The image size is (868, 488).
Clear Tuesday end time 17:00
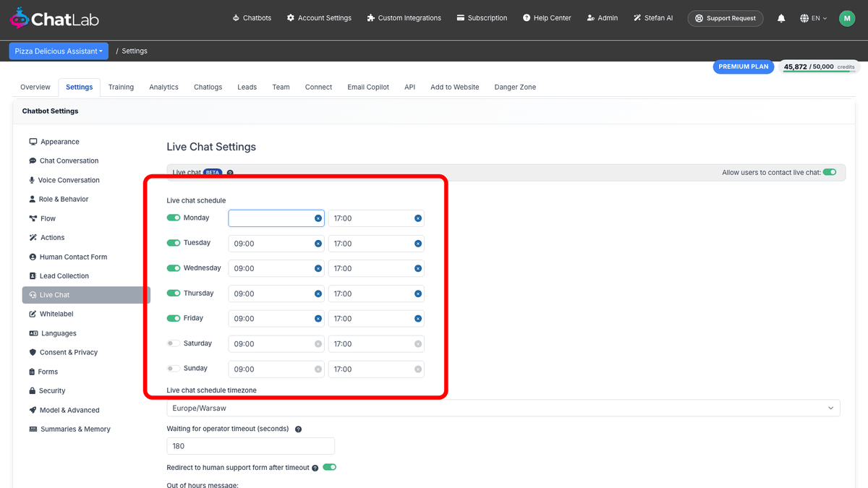click(x=418, y=244)
